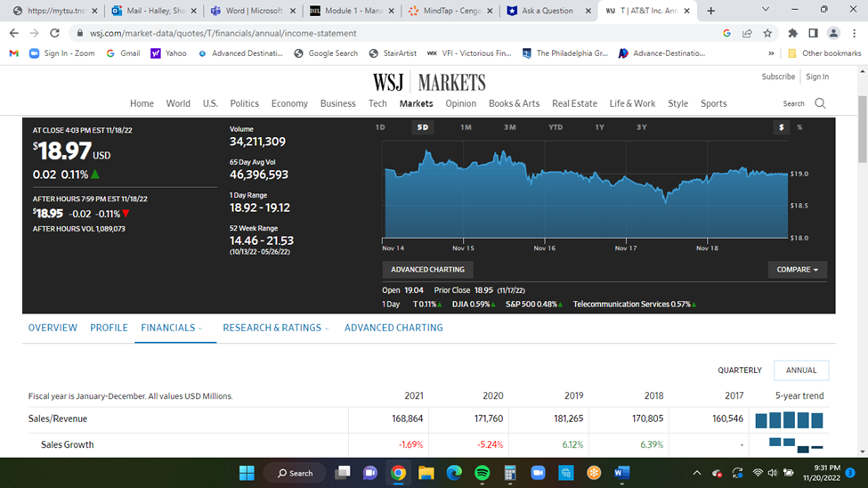Reload the page with the refresh icon

coord(54,33)
